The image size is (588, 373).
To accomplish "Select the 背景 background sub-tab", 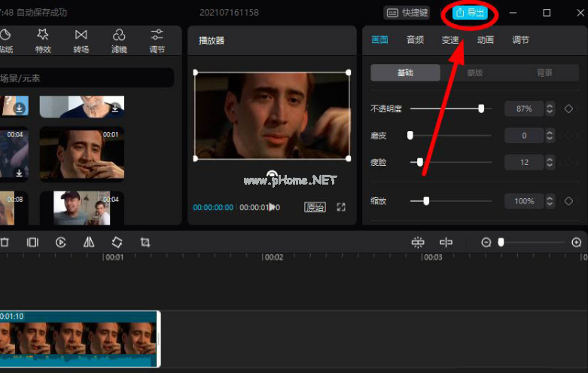I will click(x=544, y=72).
